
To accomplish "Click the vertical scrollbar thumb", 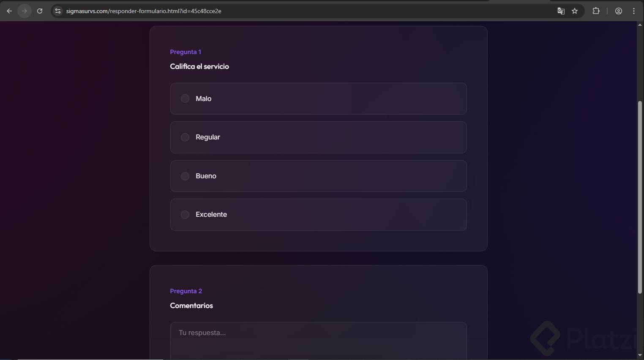I will point(640,196).
